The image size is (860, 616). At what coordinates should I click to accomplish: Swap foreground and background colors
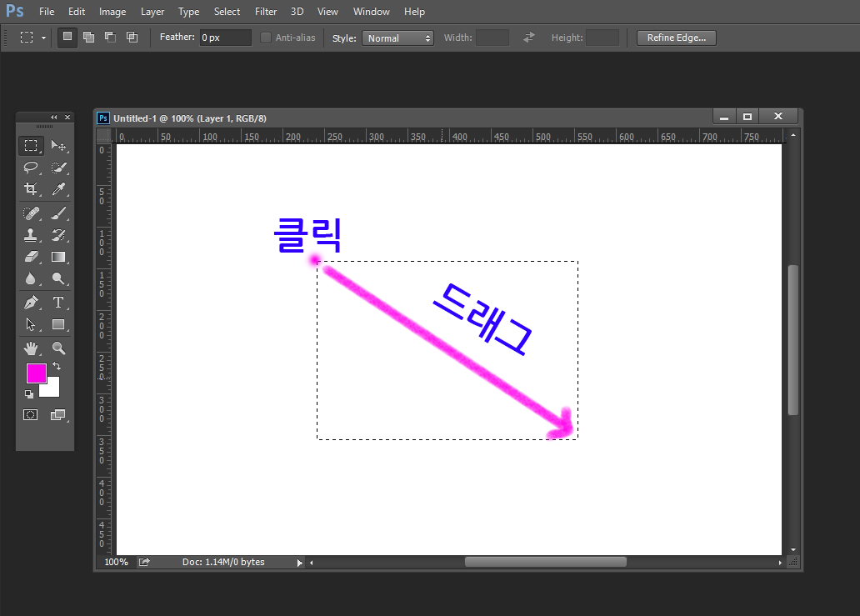(x=57, y=366)
